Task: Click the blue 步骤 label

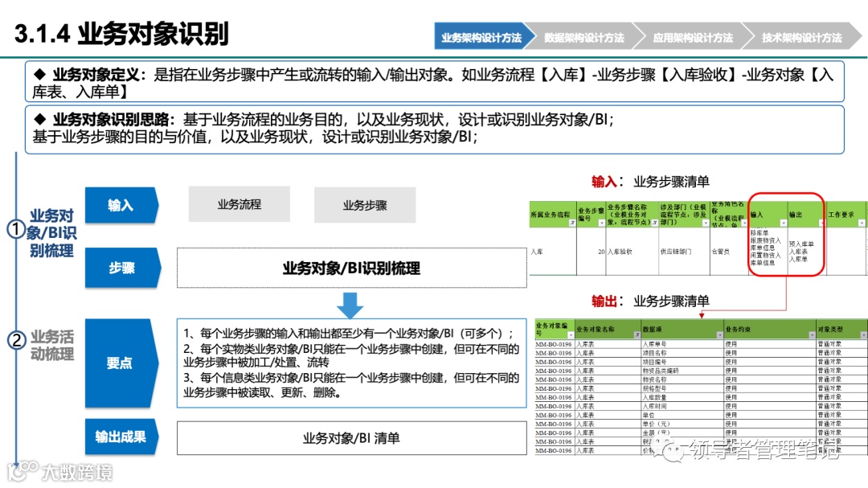Action: [x=122, y=268]
